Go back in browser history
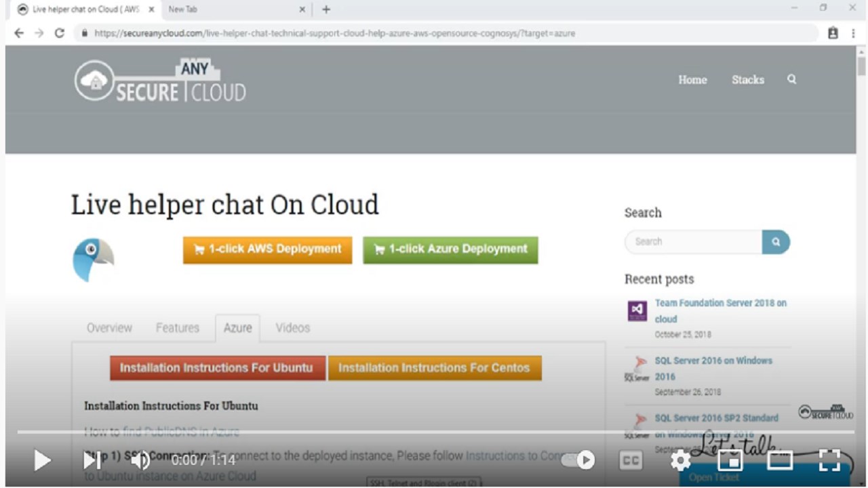This screenshot has width=868, height=488. pyautogui.click(x=19, y=33)
